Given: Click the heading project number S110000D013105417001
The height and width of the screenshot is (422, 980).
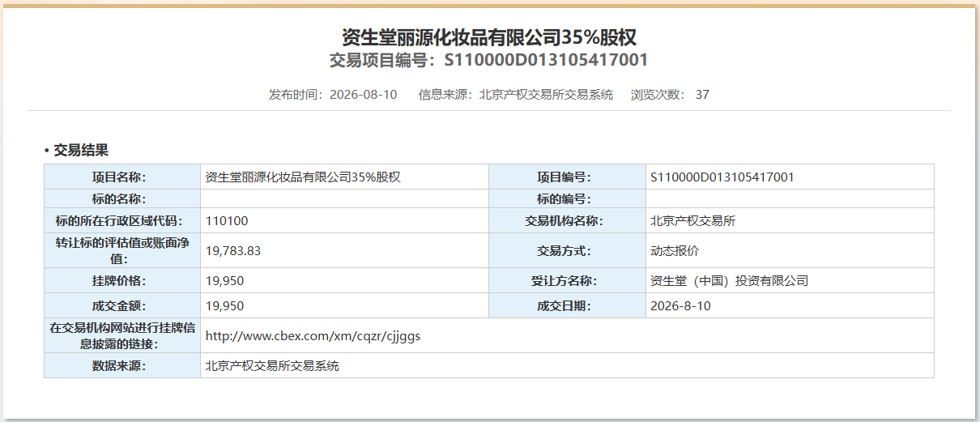Looking at the screenshot, I should pyautogui.click(x=547, y=60).
